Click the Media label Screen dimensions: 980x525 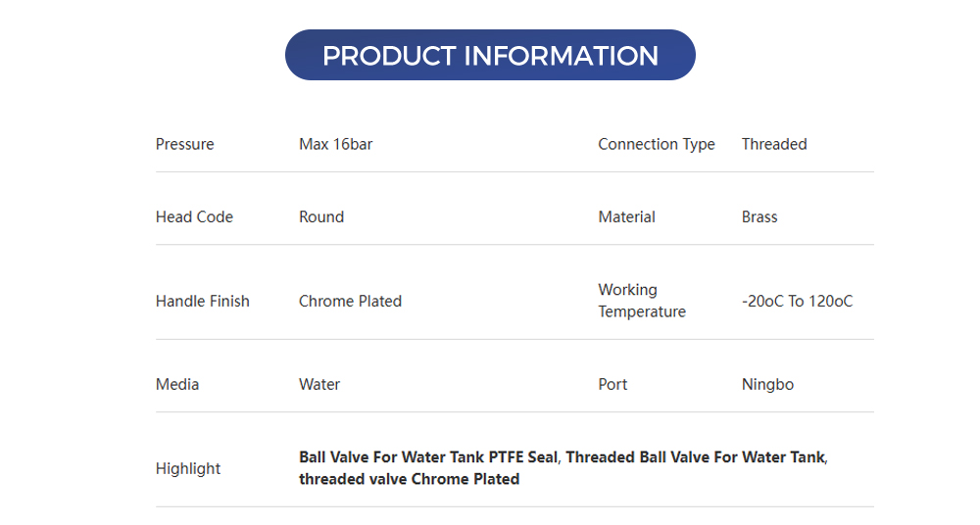[x=176, y=384]
